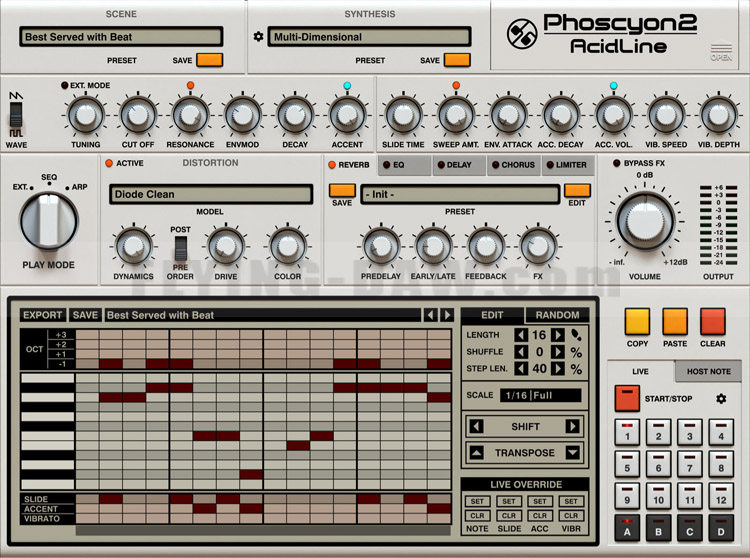The width and height of the screenshot is (750, 558).
Task: Shift pattern right arrow
Action: pos(573,426)
